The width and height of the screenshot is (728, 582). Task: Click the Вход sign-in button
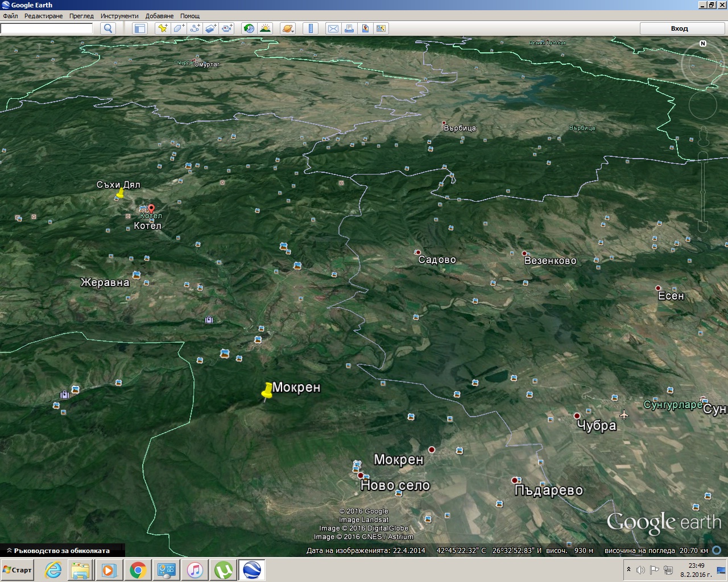679,28
